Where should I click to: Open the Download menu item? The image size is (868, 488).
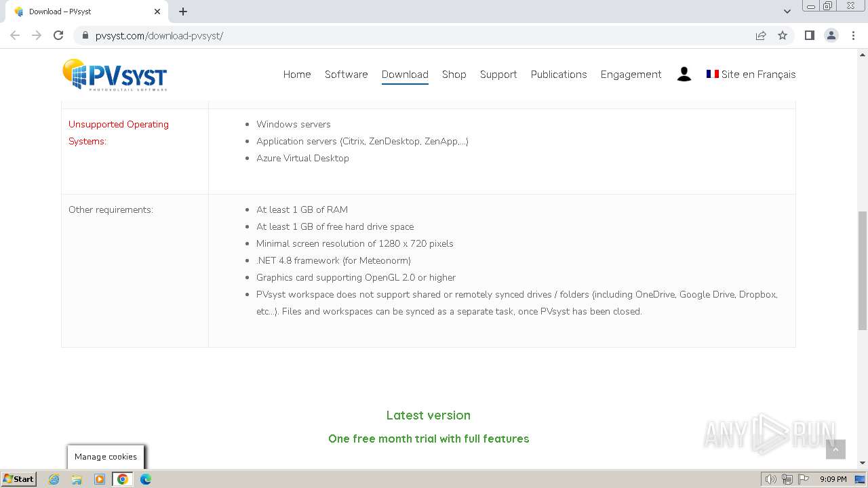point(405,75)
